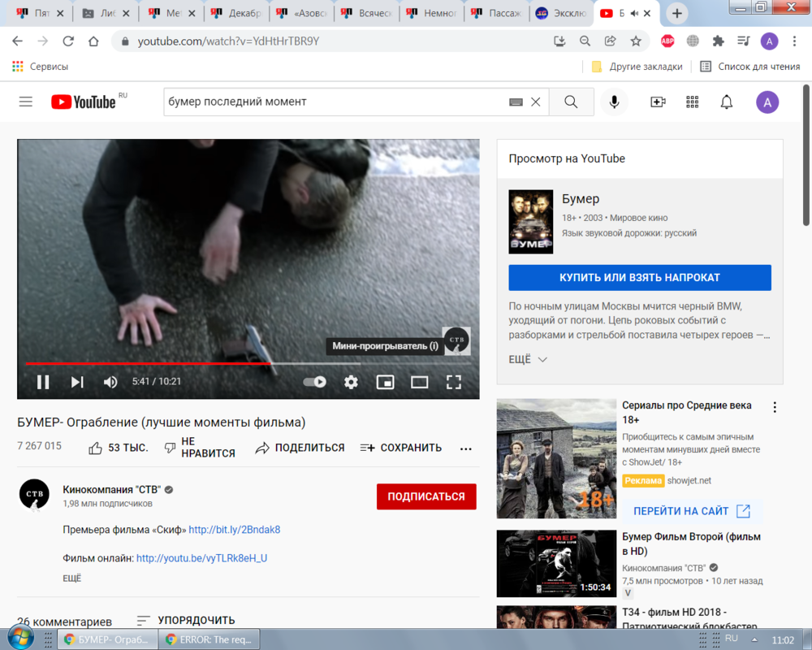
Task: Reload the current page
Action: [x=68, y=41]
